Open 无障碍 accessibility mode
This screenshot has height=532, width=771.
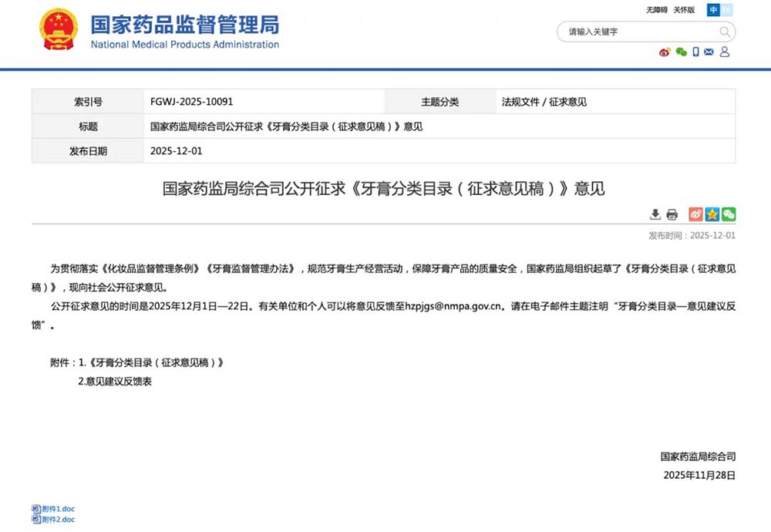click(x=656, y=10)
